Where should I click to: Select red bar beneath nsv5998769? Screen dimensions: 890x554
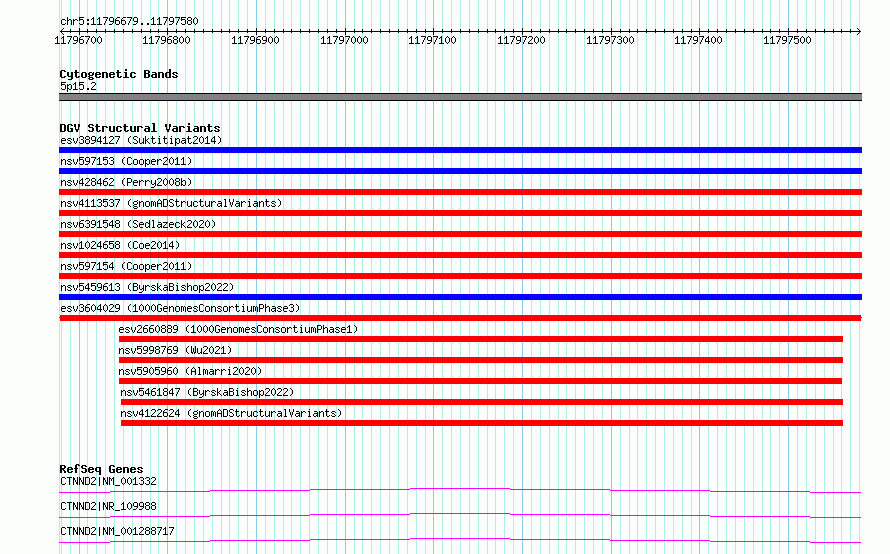click(x=481, y=360)
